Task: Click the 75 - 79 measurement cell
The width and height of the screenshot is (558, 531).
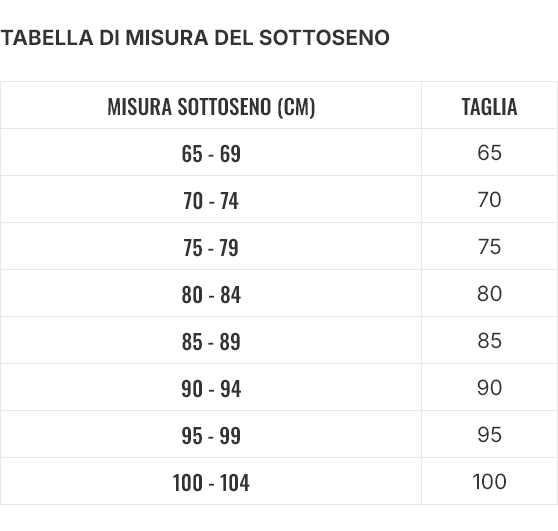Action: click(211, 246)
